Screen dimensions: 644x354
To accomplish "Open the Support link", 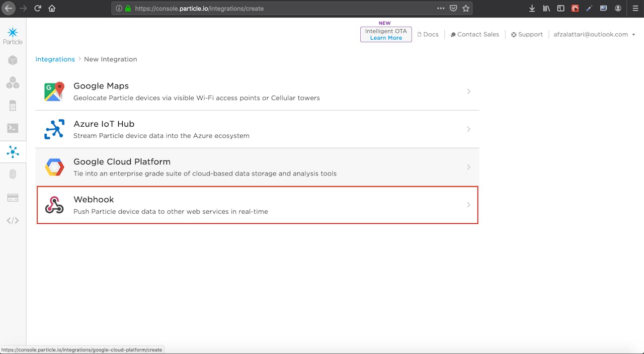I will point(527,34).
